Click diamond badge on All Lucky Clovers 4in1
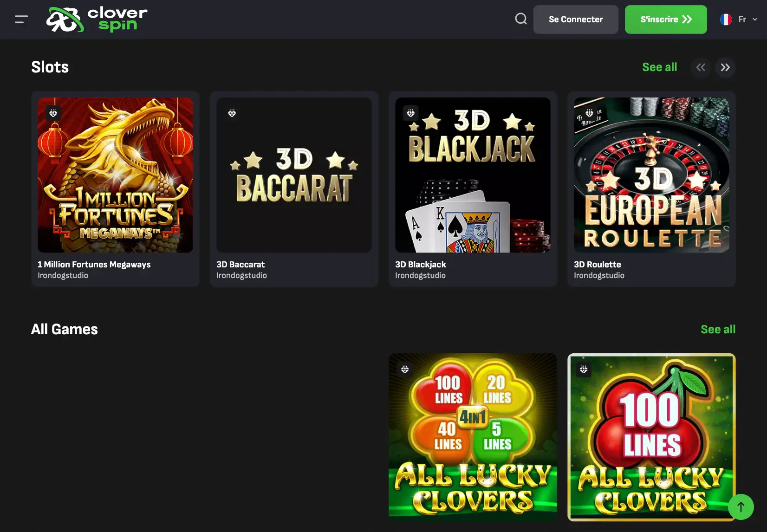Image resolution: width=767 pixels, height=532 pixels. 405,370
